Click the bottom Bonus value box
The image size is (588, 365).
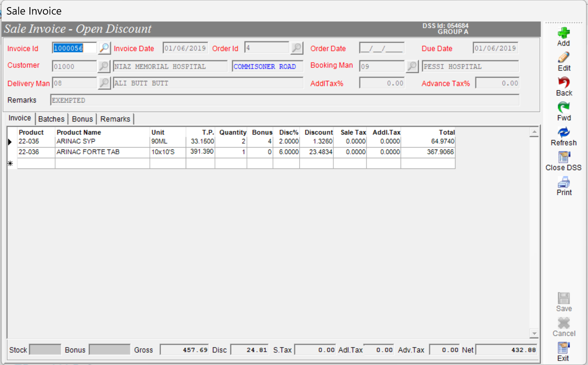tap(109, 350)
